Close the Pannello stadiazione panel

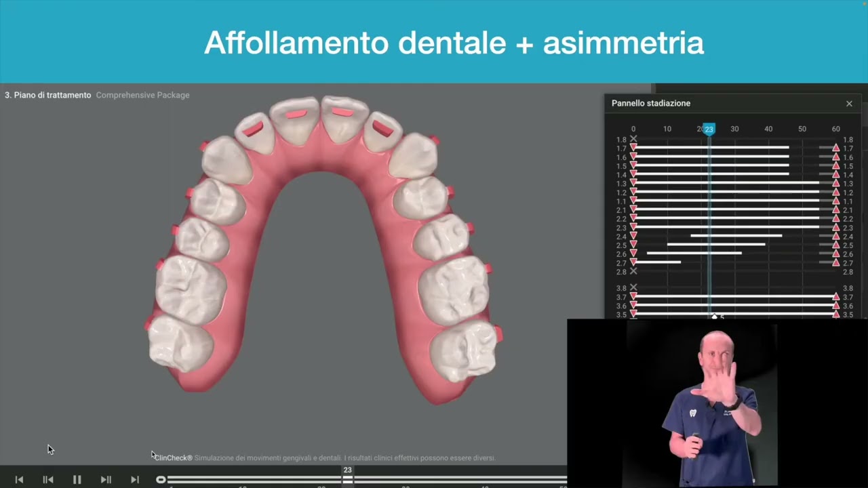pyautogui.click(x=849, y=103)
